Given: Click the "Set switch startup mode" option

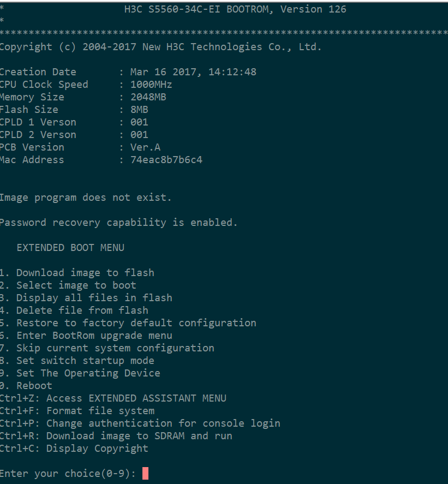Looking at the screenshot, I should pos(77,361).
